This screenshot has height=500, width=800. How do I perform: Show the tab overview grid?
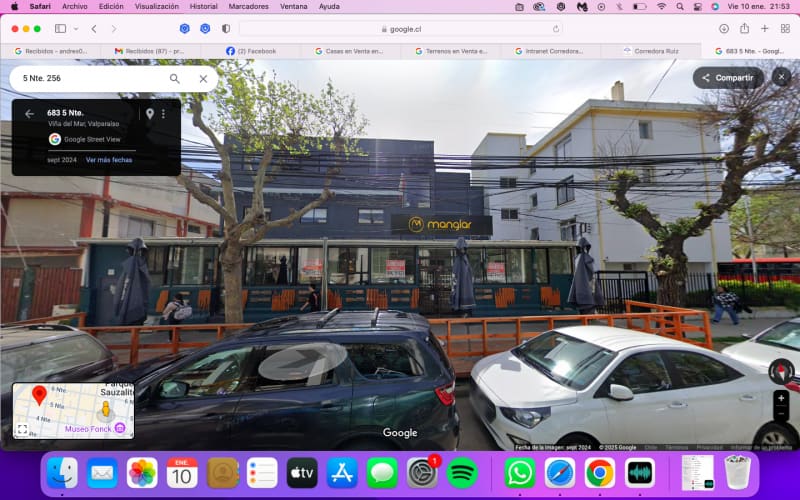785,29
